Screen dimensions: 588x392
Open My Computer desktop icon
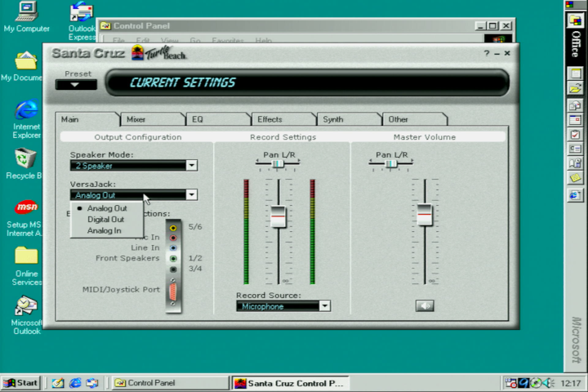pyautogui.click(x=26, y=17)
